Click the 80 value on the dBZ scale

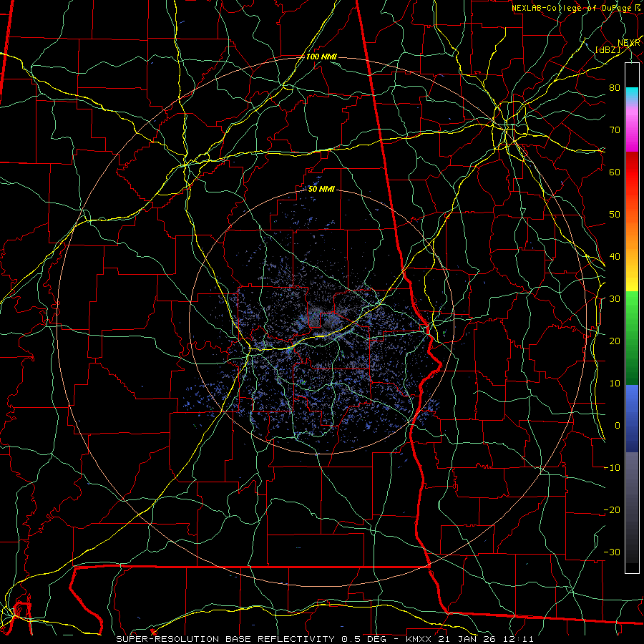coord(615,88)
